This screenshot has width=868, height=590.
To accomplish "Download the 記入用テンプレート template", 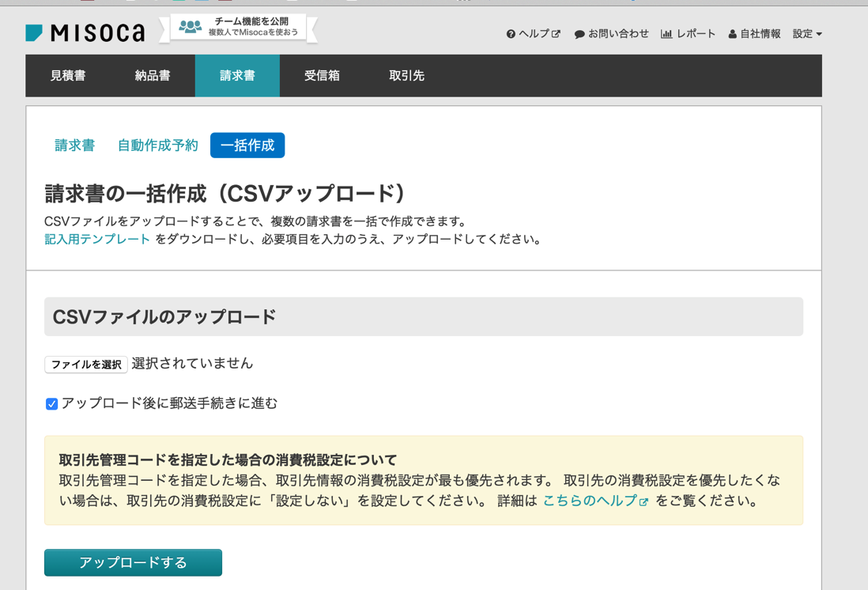I will point(97,240).
